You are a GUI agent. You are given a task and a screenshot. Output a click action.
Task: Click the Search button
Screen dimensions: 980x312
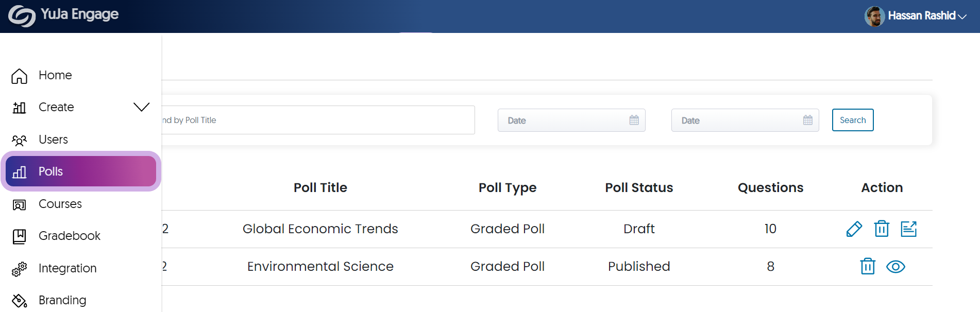pyautogui.click(x=853, y=120)
